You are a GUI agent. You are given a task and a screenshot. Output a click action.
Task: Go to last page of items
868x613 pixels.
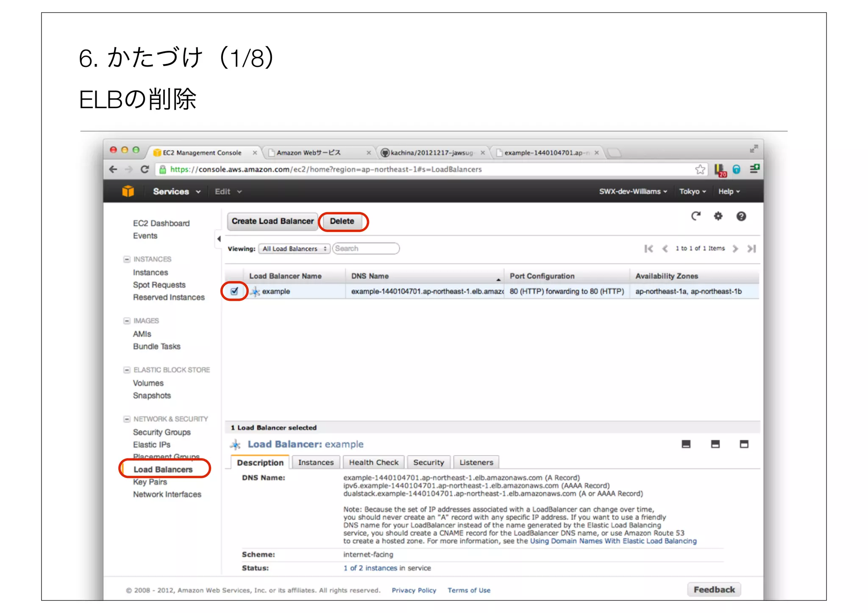(751, 249)
